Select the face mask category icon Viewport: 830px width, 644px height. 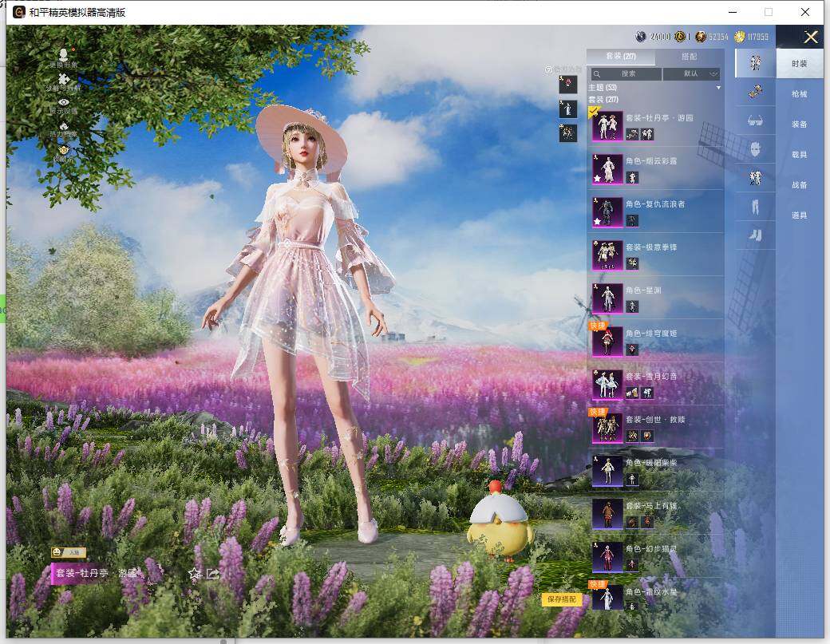tap(755, 149)
